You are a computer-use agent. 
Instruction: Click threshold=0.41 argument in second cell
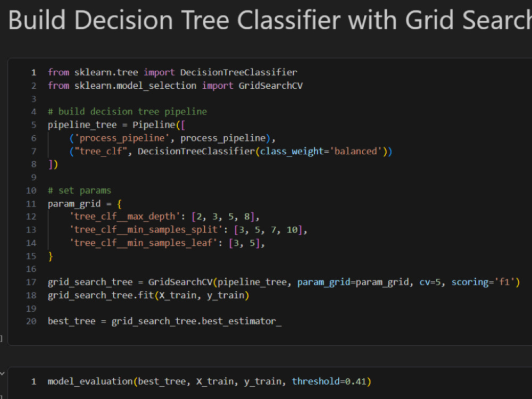(329, 381)
